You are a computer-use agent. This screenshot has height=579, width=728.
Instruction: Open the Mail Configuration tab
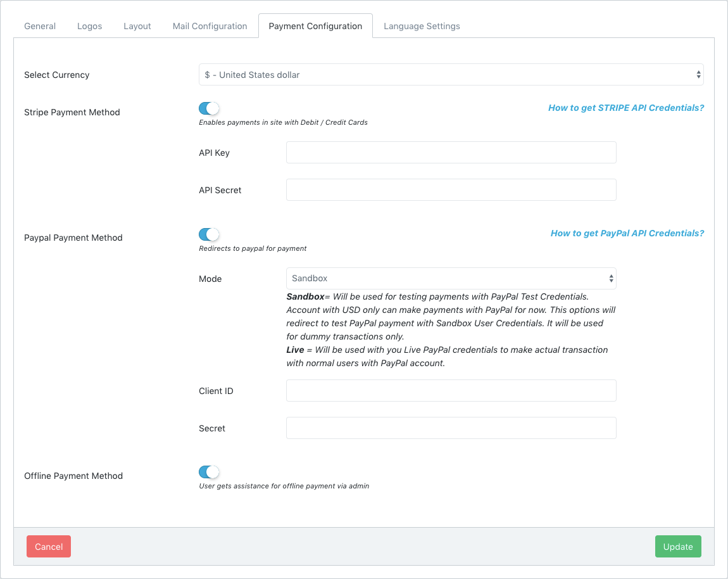click(x=210, y=26)
